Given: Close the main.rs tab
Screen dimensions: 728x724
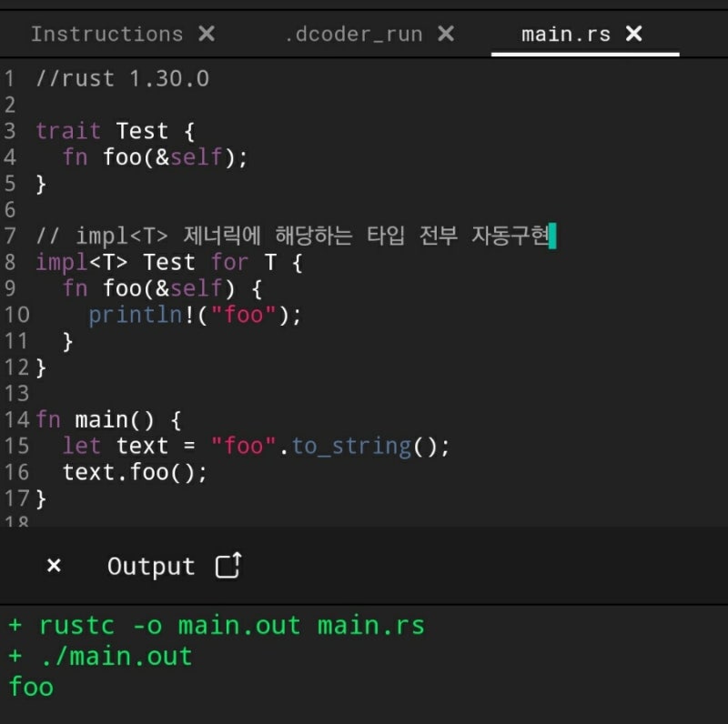Looking at the screenshot, I should 634,34.
